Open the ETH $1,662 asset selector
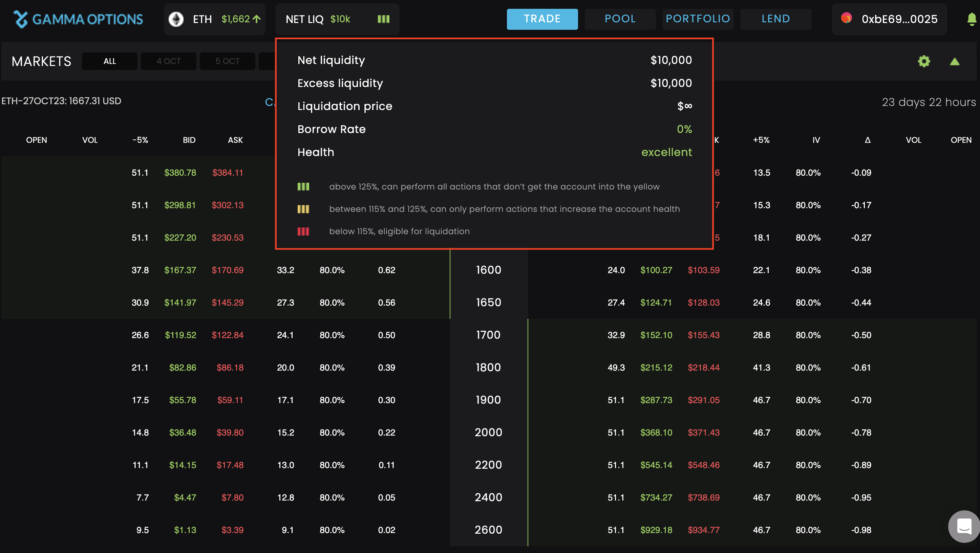The width and height of the screenshot is (980, 553). point(214,19)
